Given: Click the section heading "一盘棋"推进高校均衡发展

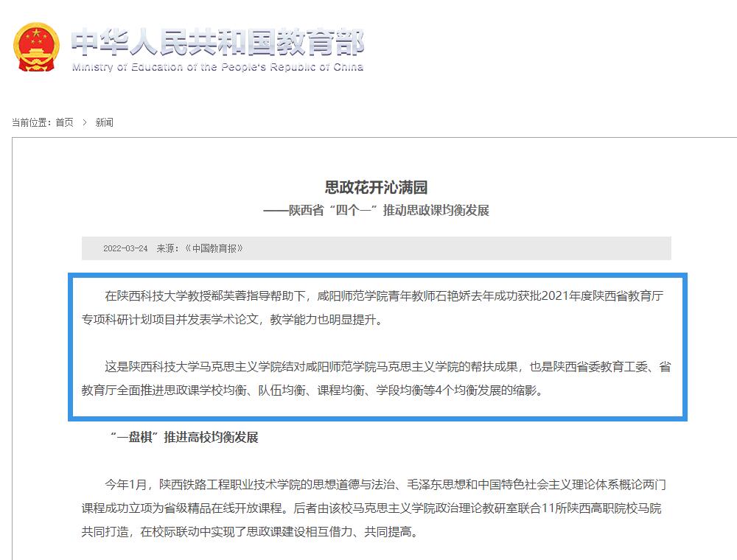Looking at the screenshot, I should click(184, 438).
